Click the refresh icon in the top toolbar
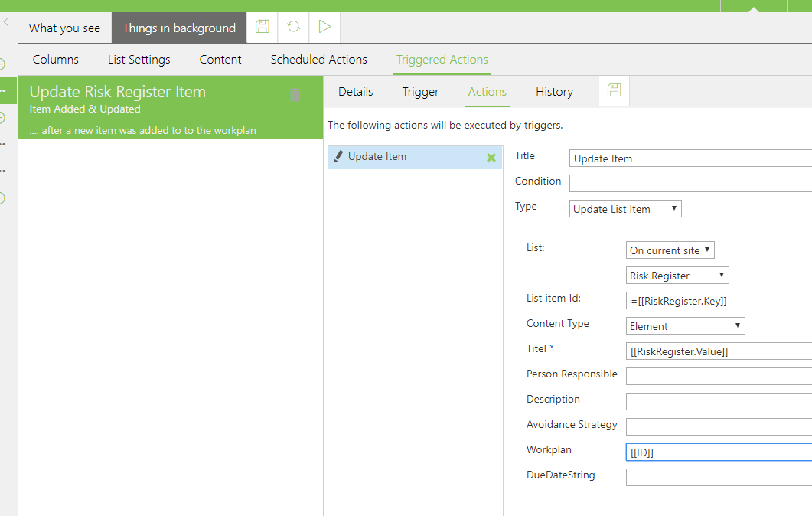812x516 pixels. tap(293, 28)
